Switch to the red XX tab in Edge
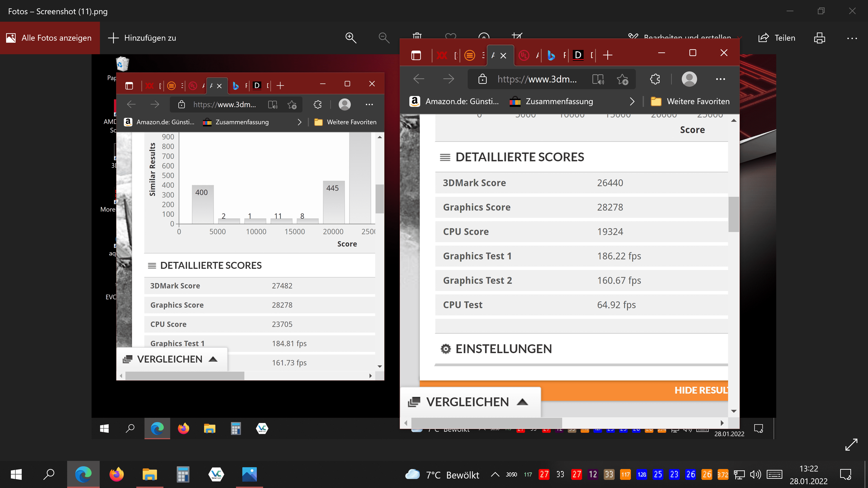 click(442, 55)
